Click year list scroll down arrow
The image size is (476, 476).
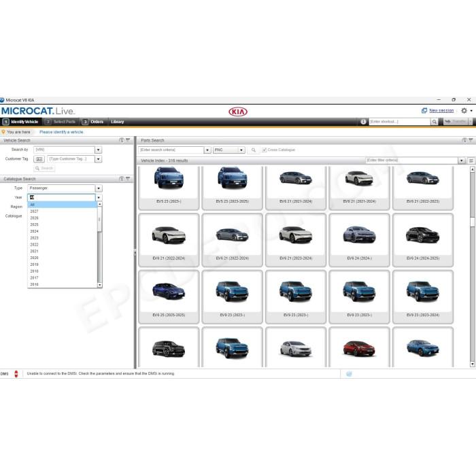pos(99,285)
